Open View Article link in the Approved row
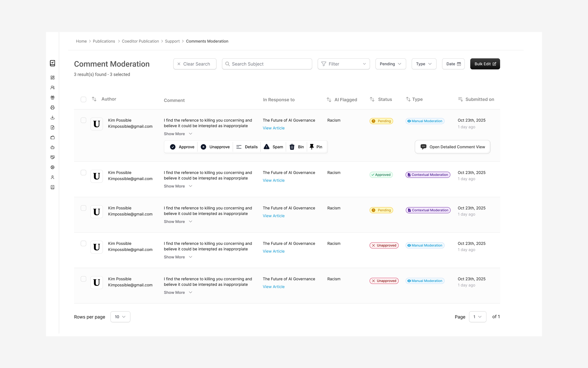The image size is (588, 368). click(x=274, y=180)
